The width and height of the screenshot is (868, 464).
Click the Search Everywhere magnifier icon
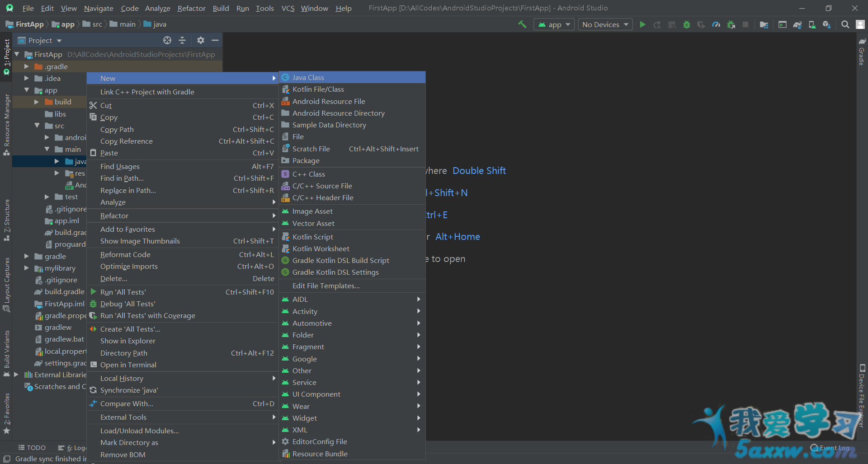[845, 24]
